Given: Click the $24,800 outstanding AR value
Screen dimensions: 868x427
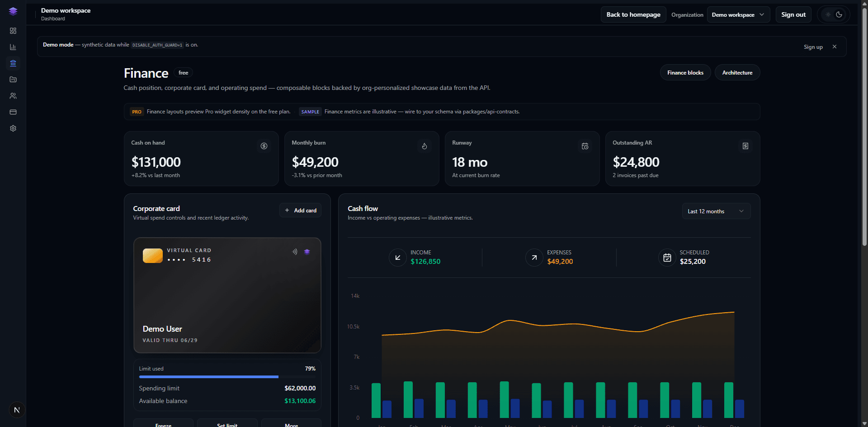Looking at the screenshot, I should click(636, 162).
